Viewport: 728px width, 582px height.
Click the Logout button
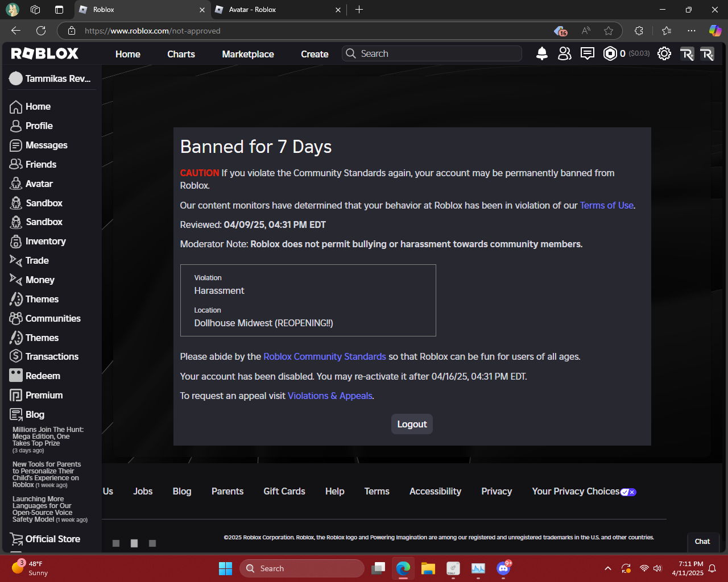click(x=412, y=424)
